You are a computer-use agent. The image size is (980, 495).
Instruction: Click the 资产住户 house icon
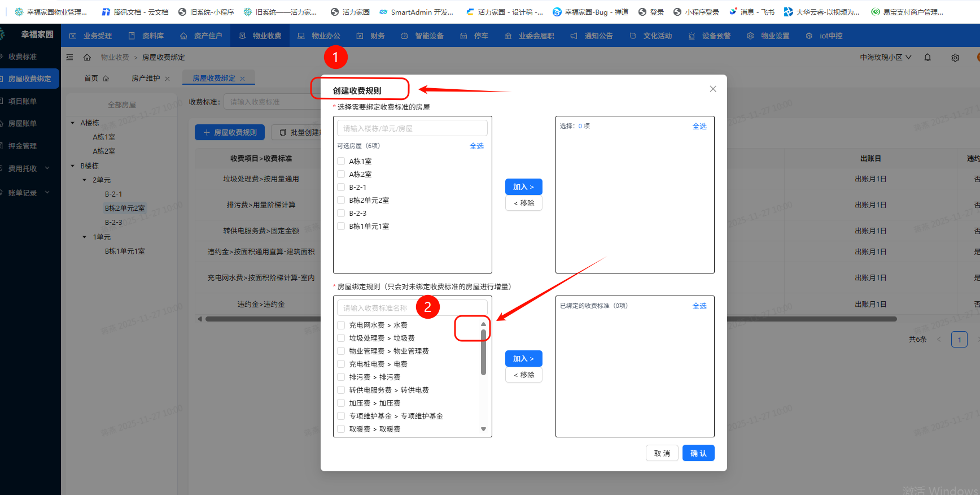tap(183, 36)
